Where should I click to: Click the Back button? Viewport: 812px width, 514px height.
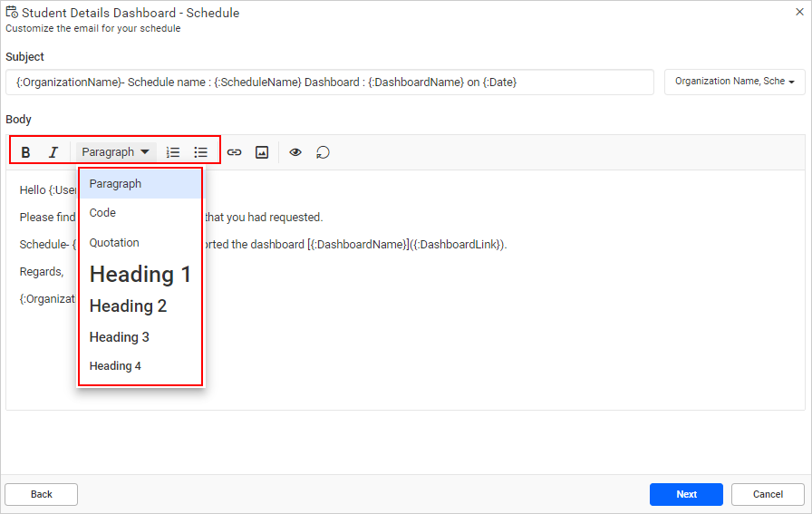tap(42, 494)
